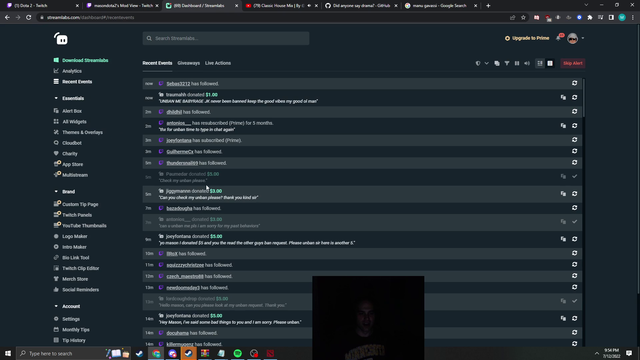
Task: Open Tip History in sidebar
Action: [73, 340]
